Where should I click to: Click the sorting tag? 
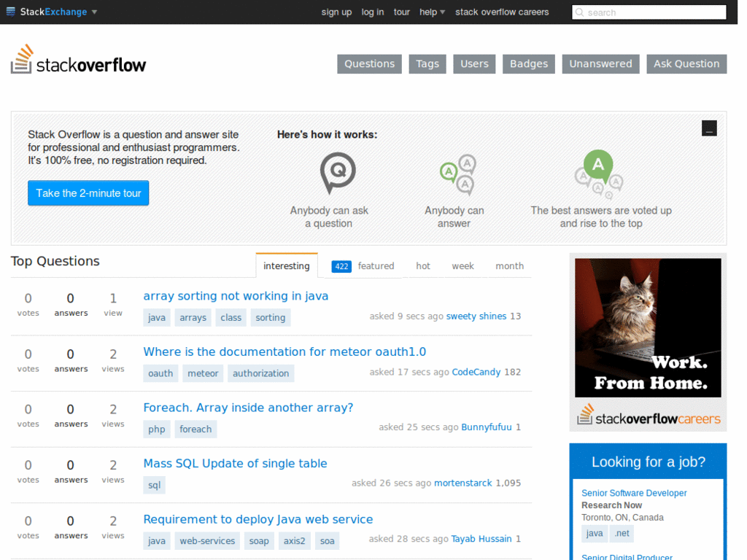270,318
